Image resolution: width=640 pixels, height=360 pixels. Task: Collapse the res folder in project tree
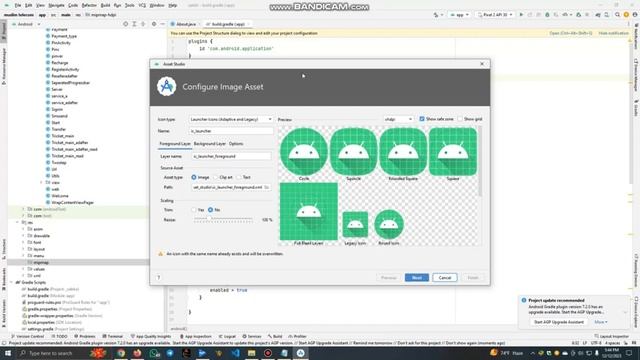(18, 222)
